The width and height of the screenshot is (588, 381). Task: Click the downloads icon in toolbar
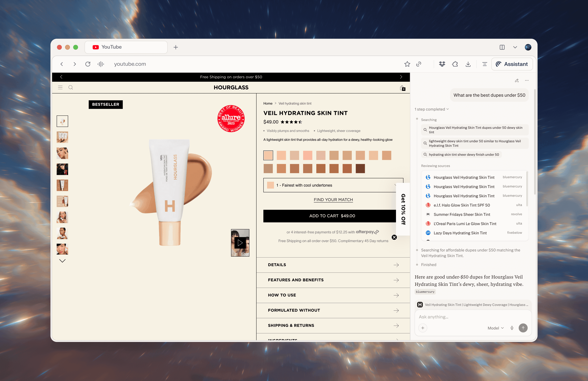pyautogui.click(x=468, y=64)
